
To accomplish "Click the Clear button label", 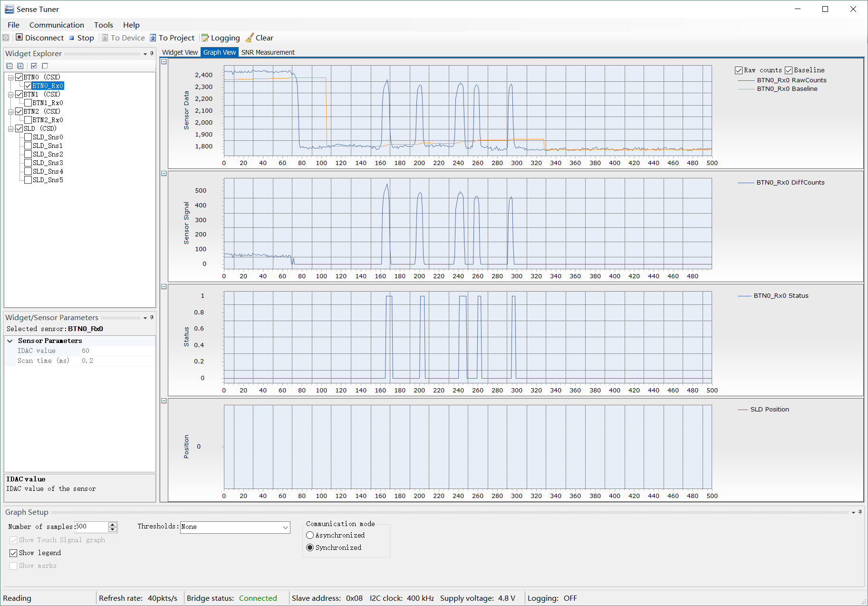I will 264,38.
